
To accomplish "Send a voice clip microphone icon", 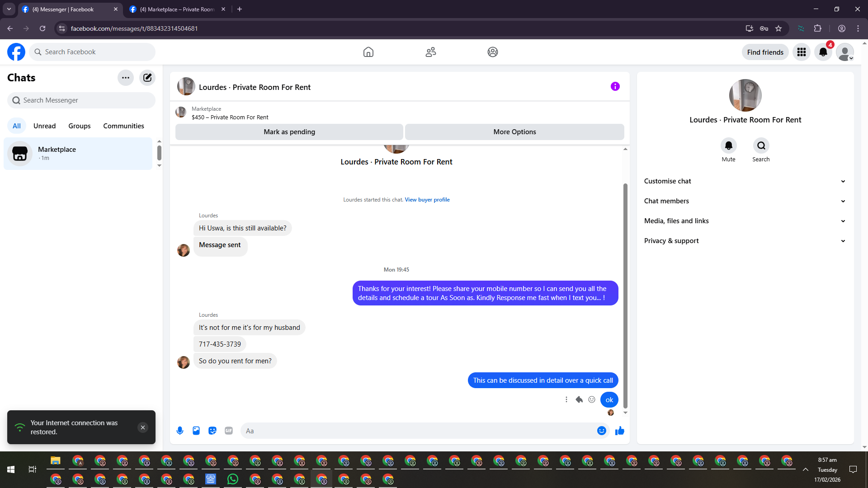I will click(180, 431).
